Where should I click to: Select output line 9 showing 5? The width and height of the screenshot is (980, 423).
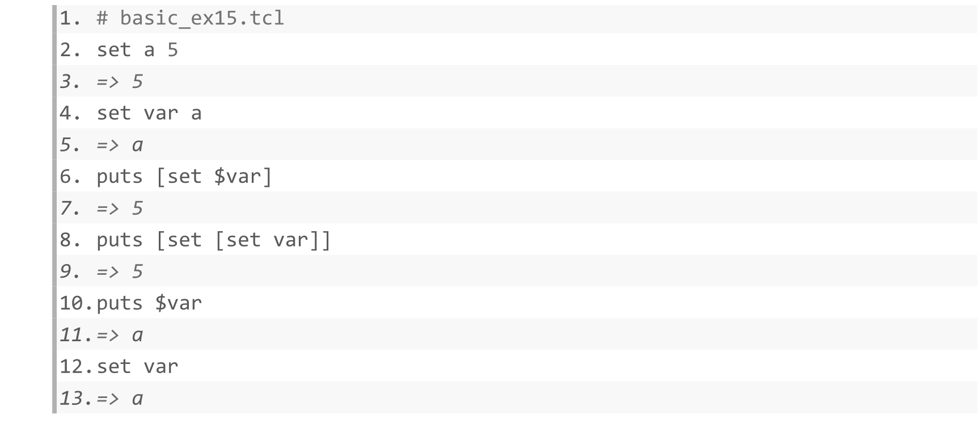(x=120, y=271)
